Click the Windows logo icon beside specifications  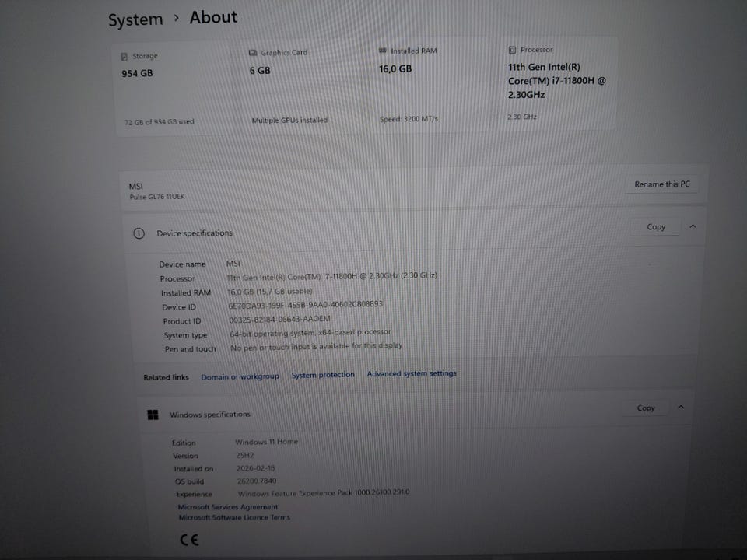click(x=153, y=415)
